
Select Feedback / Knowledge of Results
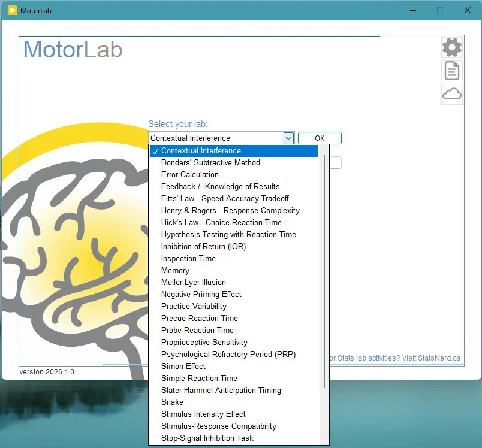(234, 187)
